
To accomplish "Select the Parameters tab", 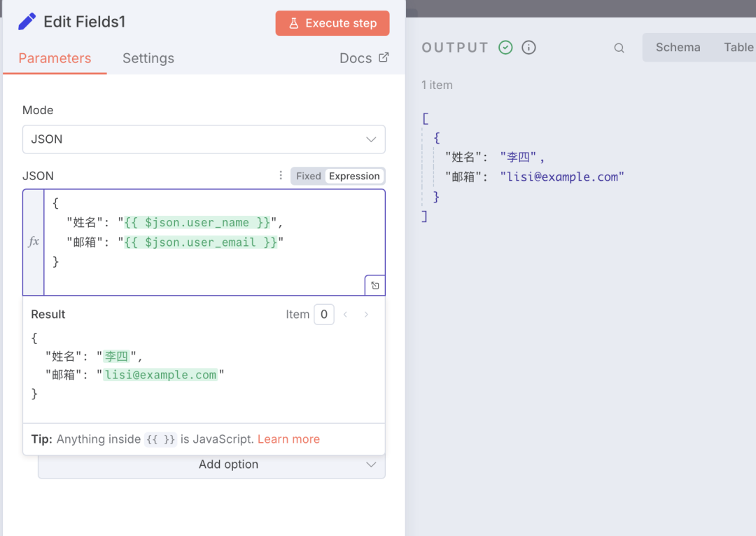I will pos(55,58).
